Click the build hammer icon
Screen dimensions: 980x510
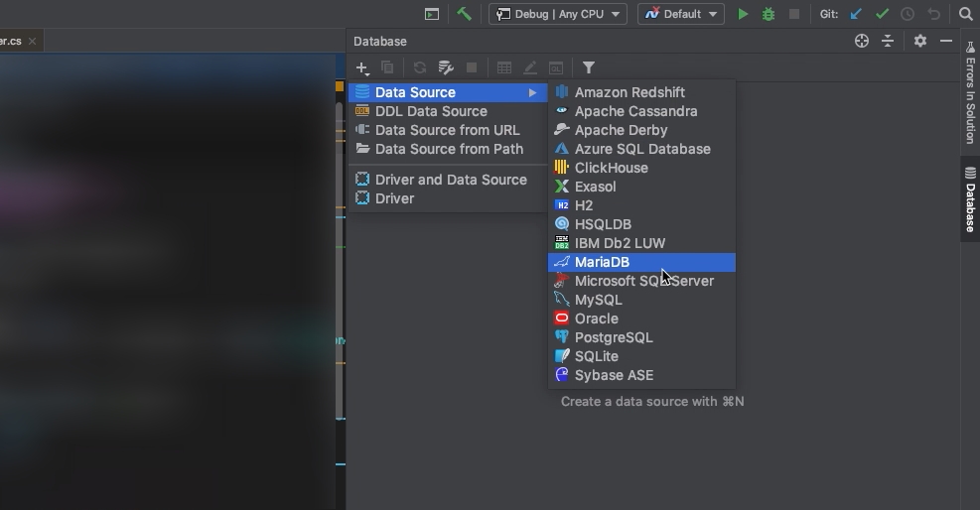tap(464, 14)
